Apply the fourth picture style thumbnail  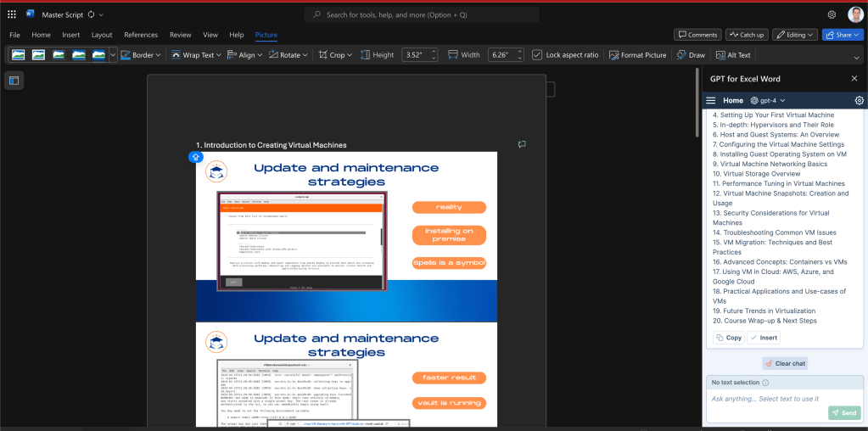79,55
